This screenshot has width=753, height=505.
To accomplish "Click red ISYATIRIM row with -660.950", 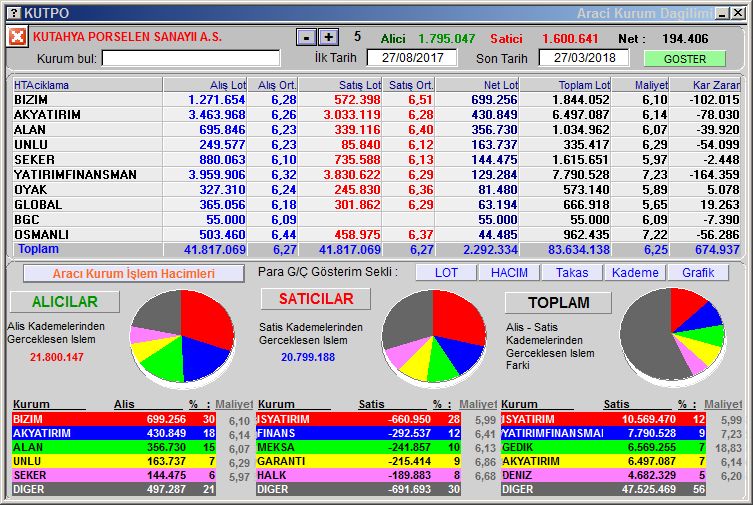I will pyautogui.click(x=359, y=419).
